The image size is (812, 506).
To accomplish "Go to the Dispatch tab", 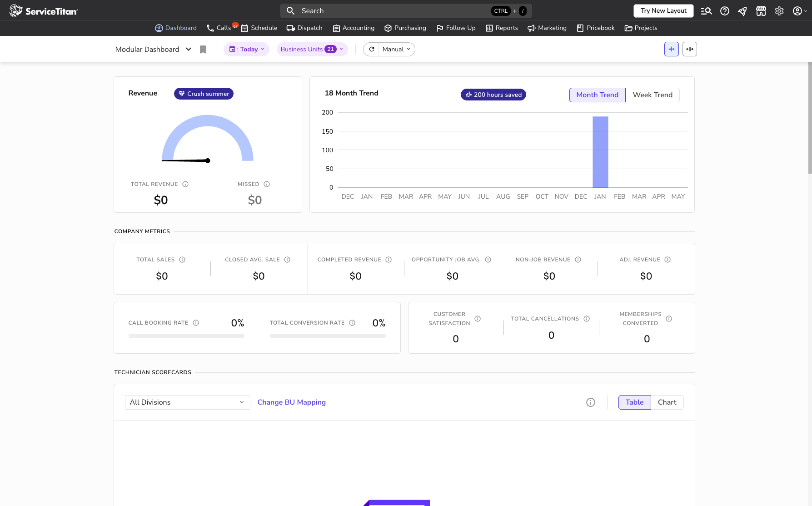I will [304, 28].
